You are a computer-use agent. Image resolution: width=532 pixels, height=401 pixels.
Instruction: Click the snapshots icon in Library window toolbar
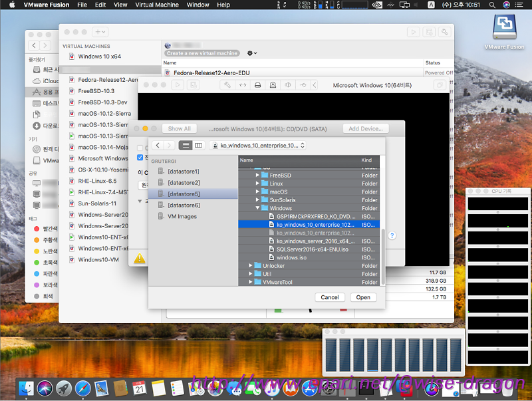click(429, 32)
